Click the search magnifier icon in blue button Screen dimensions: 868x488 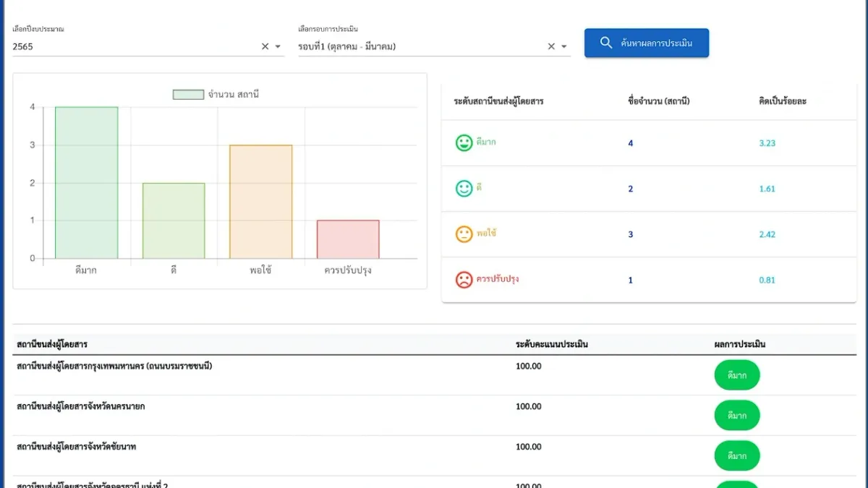606,43
